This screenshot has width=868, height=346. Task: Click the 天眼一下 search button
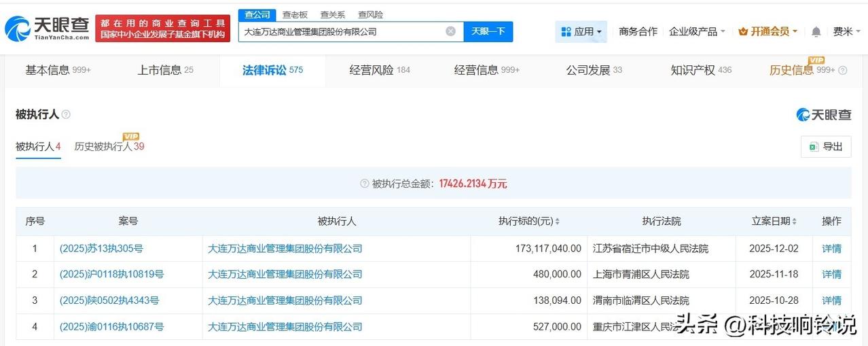pos(488,31)
